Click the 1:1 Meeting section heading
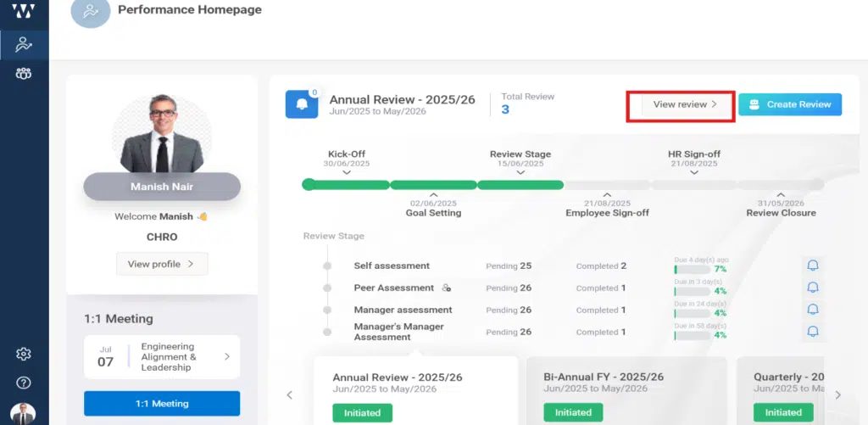This screenshot has width=868, height=425. pos(119,319)
